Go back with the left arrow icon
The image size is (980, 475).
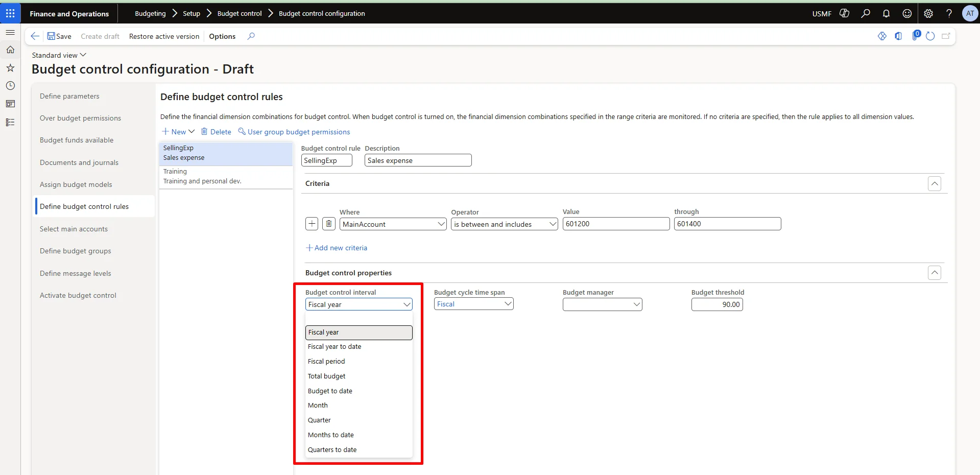(x=35, y=36)
